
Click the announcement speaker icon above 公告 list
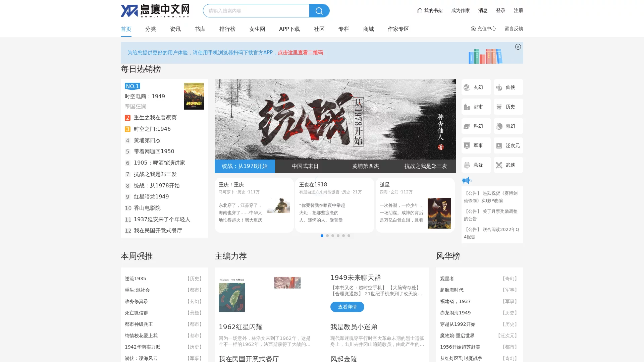coord(467,180)
